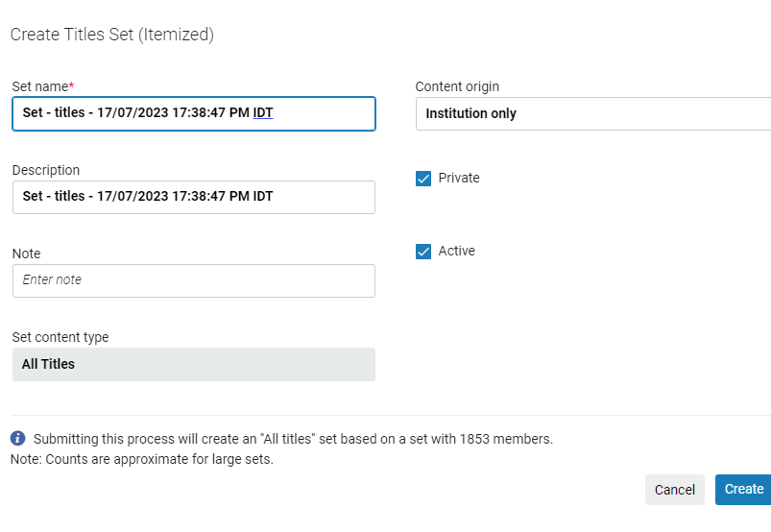
Task: Toggle the Private checkbox
Action: pyautogui.click(x=423, y=179)
